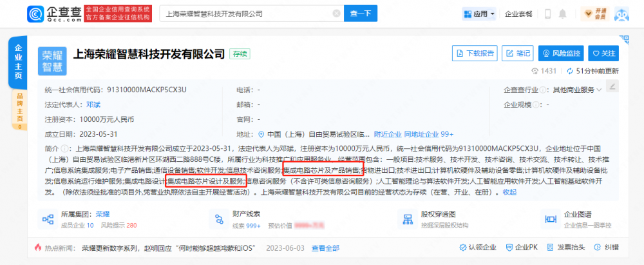Open 企业套餐 in header
The height and width of the screenshot is (265, 644).
518,14
